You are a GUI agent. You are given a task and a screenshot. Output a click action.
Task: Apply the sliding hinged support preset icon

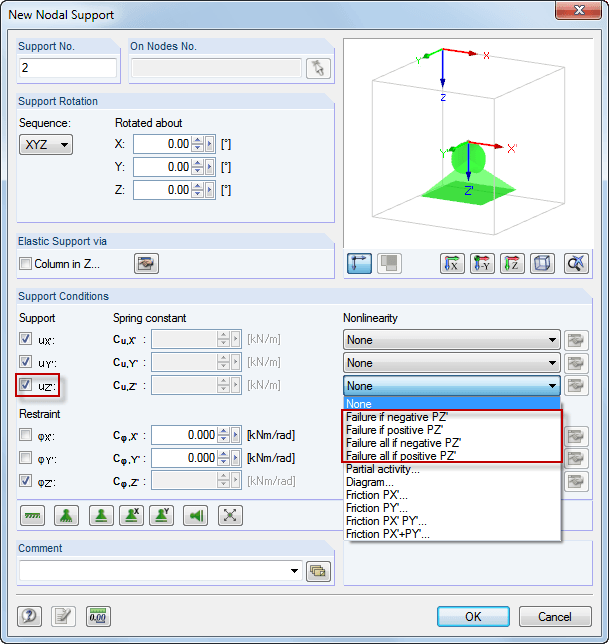click(x=101, y=515)
